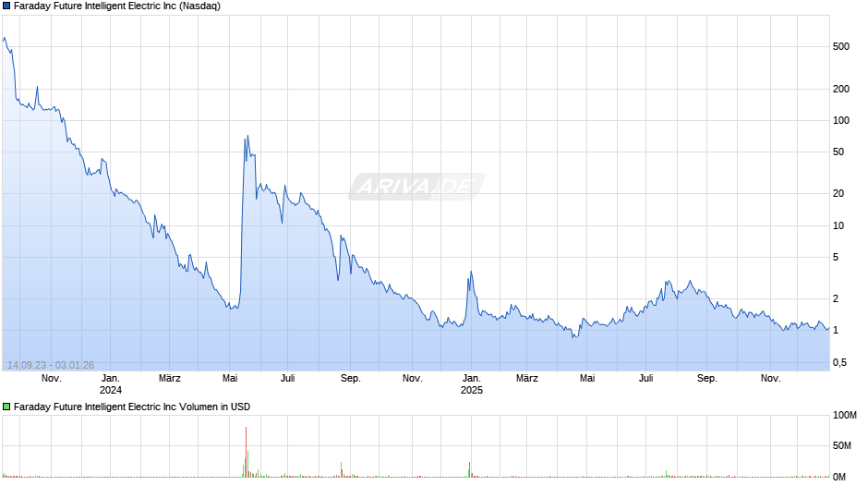868x486 pixels.
Task: Select 'Faraday Future Intelligent Electric Inc Volumen in USD'
Action: [132, 407]
